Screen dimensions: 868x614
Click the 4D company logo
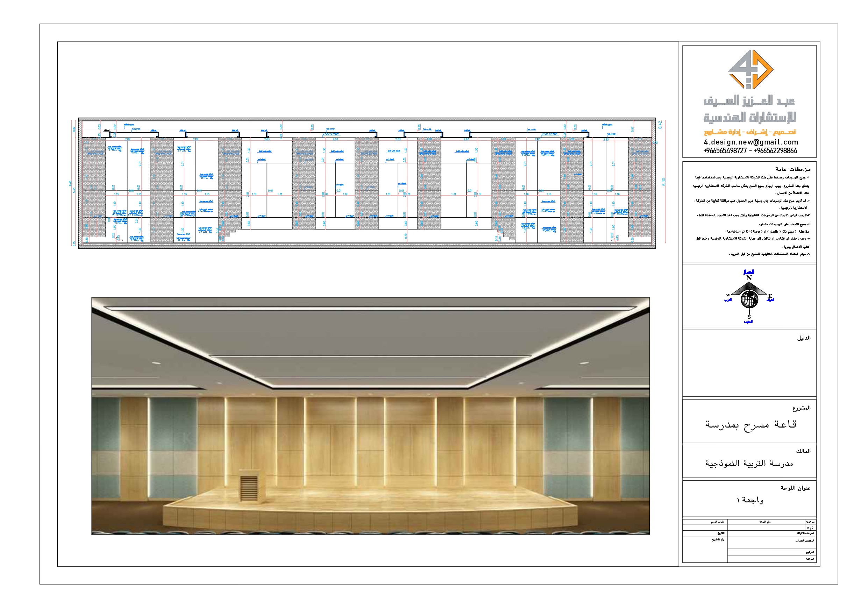coord(750,70)
